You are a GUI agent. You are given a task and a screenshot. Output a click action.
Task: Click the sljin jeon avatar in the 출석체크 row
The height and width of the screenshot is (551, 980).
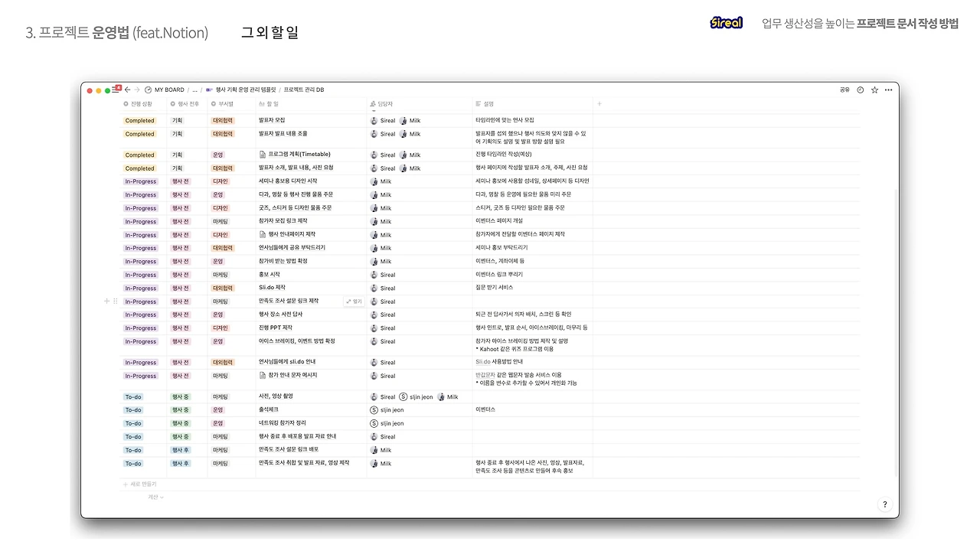click(374, 410)
